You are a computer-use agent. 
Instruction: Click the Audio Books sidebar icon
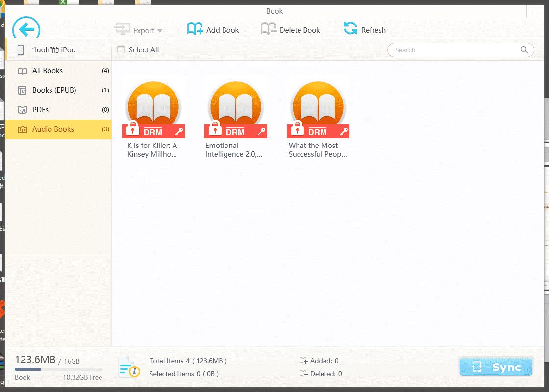[x=23, y=130]
